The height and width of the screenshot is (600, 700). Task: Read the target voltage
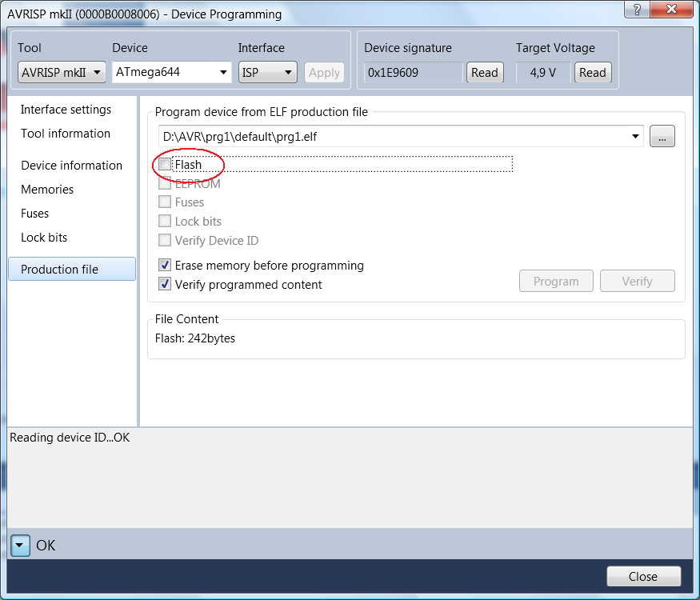pyautogui.click(x=593, y=72)
